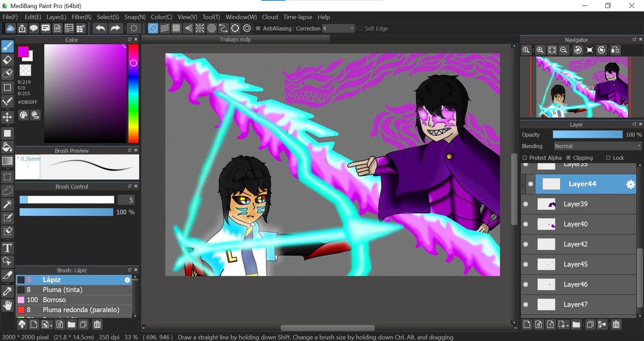Viewport: 644px width, 341px height.
Task: Turn snap off using the circle-slash icon
Action: (153, 28)
